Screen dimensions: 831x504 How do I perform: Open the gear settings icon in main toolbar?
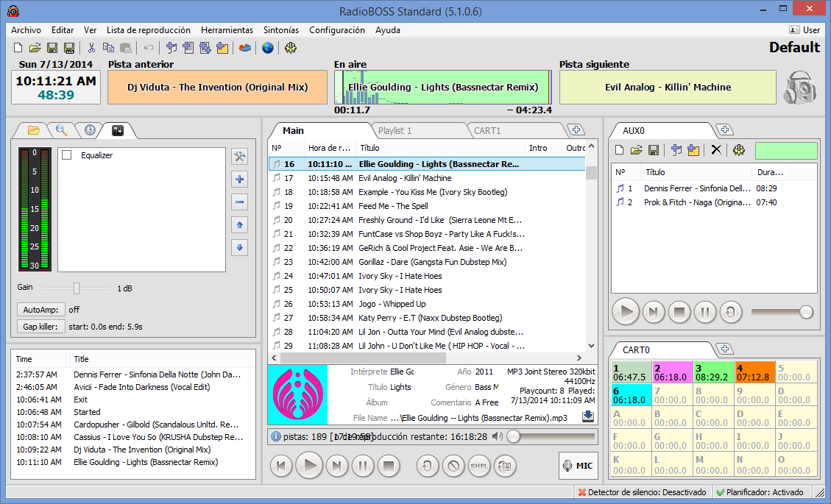[x=291, y=49]
